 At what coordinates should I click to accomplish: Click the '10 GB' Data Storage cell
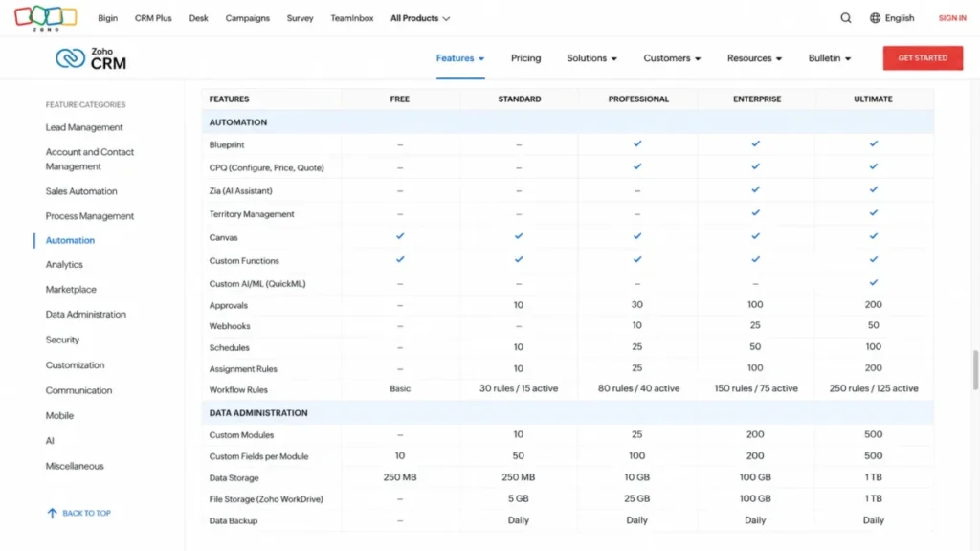pos(636,477)
